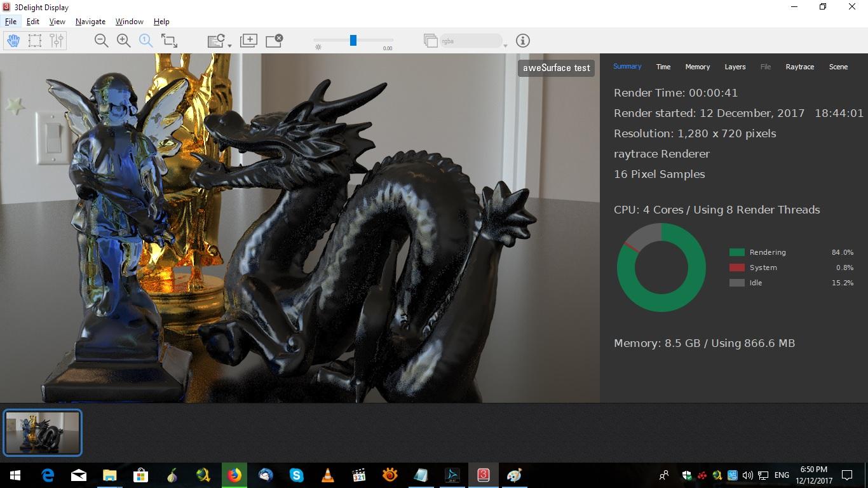Viewport: 868px width, 488px height.
Task: Open the taskbar clock and calendar
Action: pyautogui.click(x=813, y=475)
